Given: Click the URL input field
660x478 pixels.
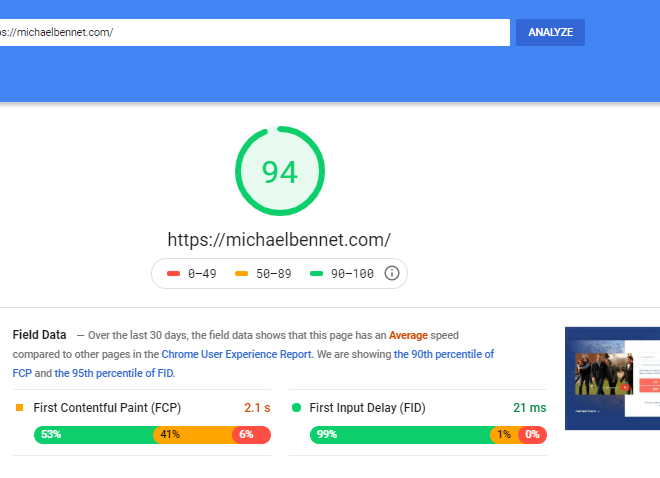Looking at the screenshot, I should pyautogui.click(x=254, y=32).
